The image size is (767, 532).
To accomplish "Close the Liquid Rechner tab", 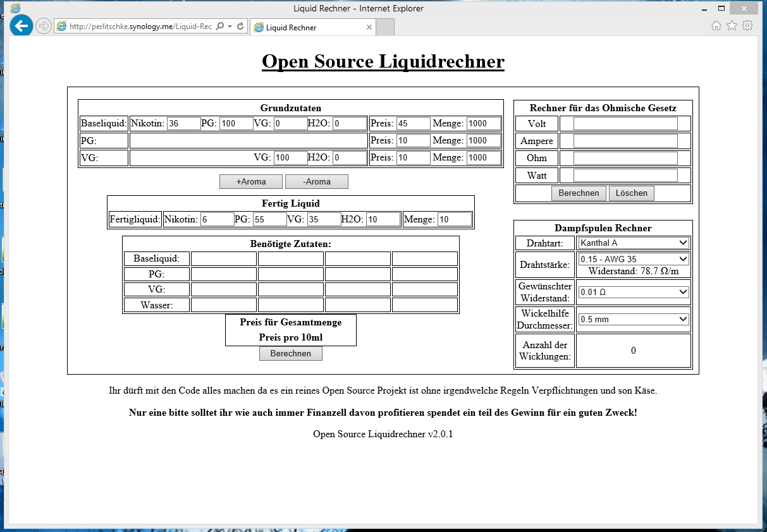I will coord(369,27).
